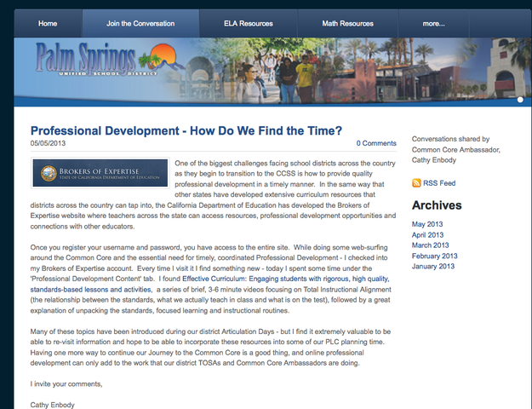
Task: Open the post title about Professional Development
Action: 186,130
